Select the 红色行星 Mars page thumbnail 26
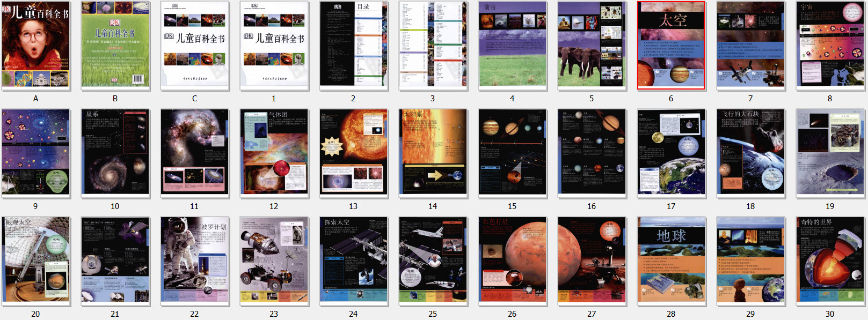The height and width of the screenshot is (320, 868). pyautogui.click(x=512, y=261)
